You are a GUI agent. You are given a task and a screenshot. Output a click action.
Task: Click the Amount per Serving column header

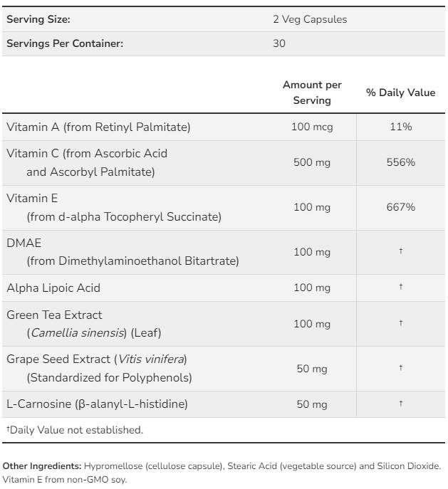312,93
